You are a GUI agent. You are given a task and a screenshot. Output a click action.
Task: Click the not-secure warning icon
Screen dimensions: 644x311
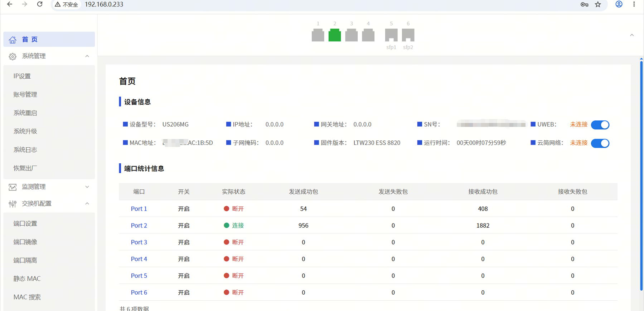[58, 4]
